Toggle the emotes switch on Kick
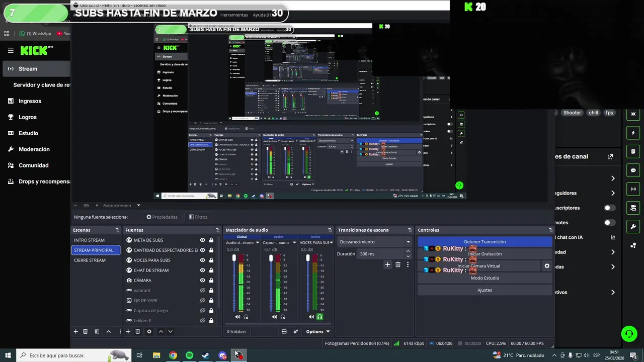 click(x=609, y=222)
